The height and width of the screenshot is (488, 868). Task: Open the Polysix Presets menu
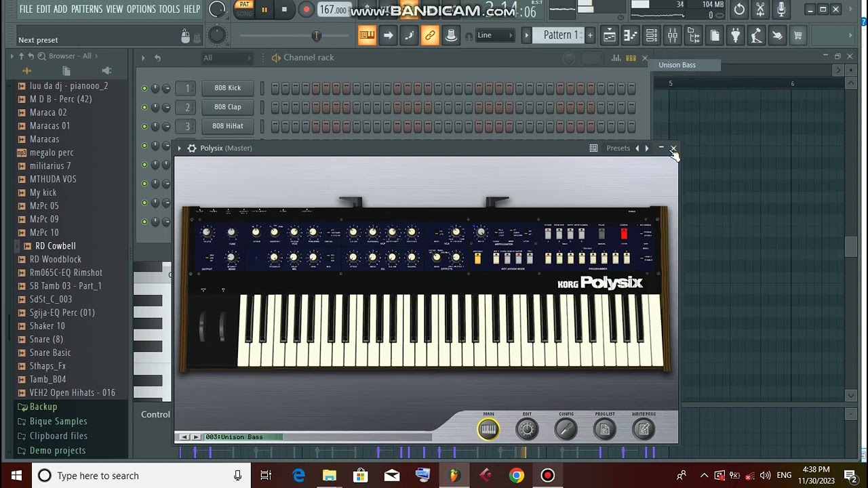(618, 148)
